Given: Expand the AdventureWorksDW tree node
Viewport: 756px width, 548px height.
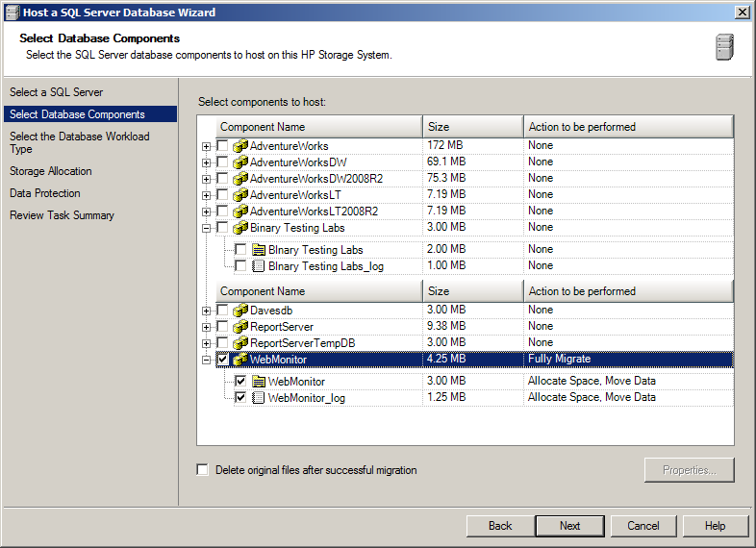Looking at the screenshot, I should coord(207,162).
